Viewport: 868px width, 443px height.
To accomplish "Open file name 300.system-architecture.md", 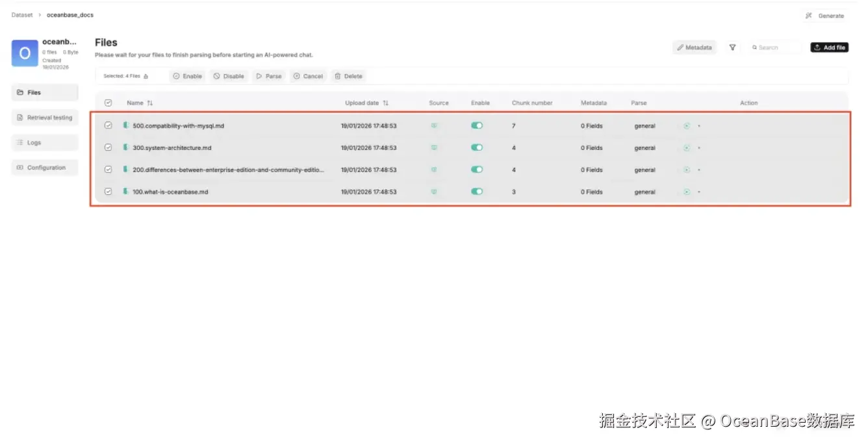I will coord(173,148).
